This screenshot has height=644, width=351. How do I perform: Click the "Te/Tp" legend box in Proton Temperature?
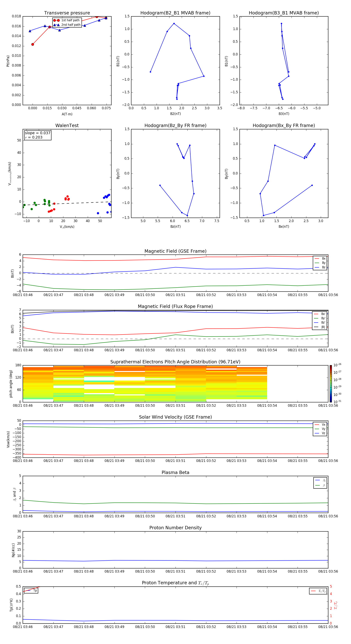[318, 591]
